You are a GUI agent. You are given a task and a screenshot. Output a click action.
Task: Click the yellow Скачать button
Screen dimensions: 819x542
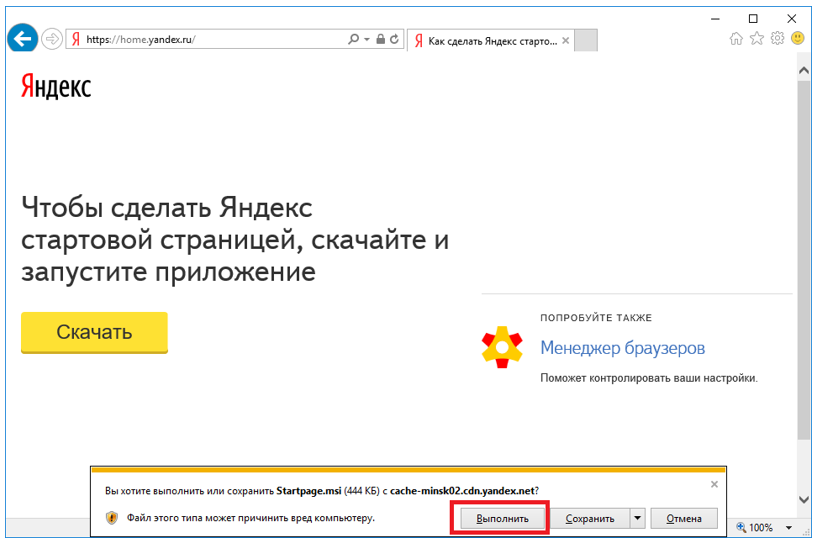click(95, 332)
